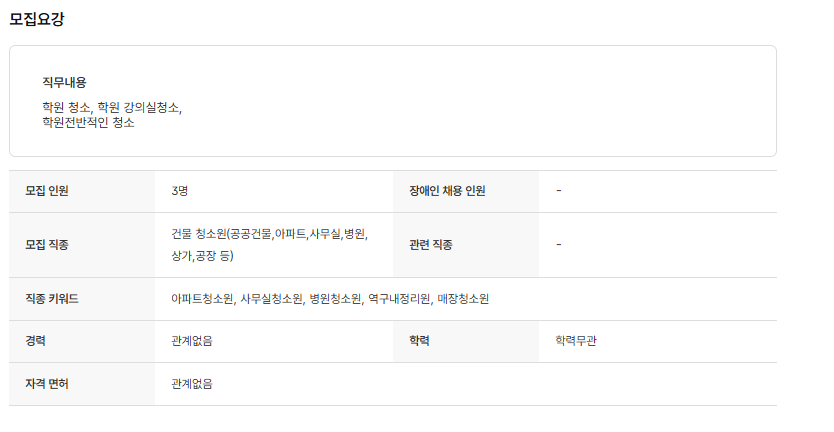Screen dimensions: 834x432
Task: Select the 경력 row header
Action: (36, 341)
